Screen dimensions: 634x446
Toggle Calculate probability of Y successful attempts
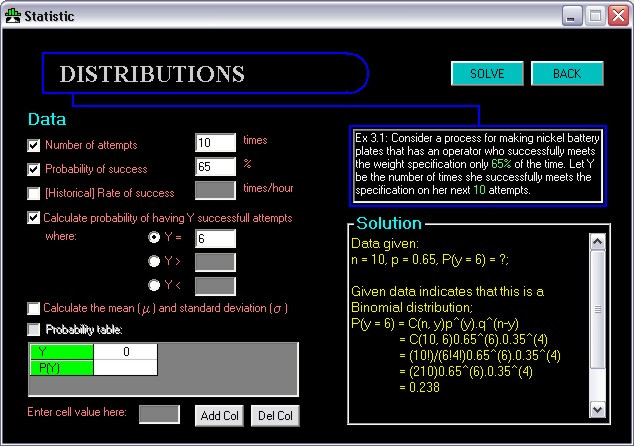(34, 218)
